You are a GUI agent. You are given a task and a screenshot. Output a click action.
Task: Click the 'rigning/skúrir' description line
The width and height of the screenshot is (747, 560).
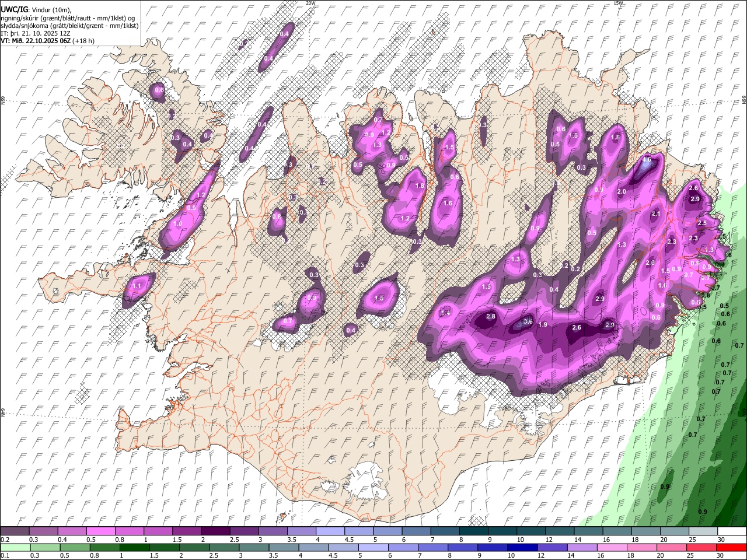pyautogui.click(x=68, y=18)
